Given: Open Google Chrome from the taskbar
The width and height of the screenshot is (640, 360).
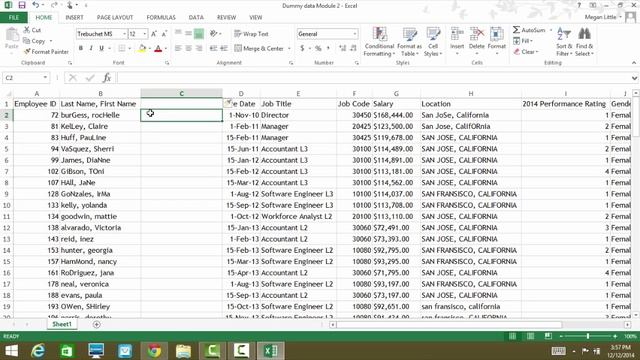Looking at the screenshot, I should pos(154,351).
